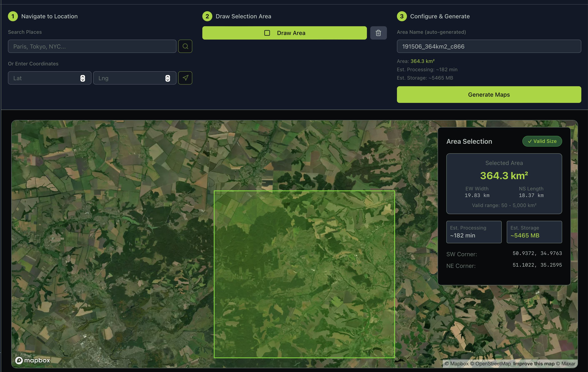
Task: Click inside the green selection rectangle
Action: pyautogui.click(x=304, y=274)
